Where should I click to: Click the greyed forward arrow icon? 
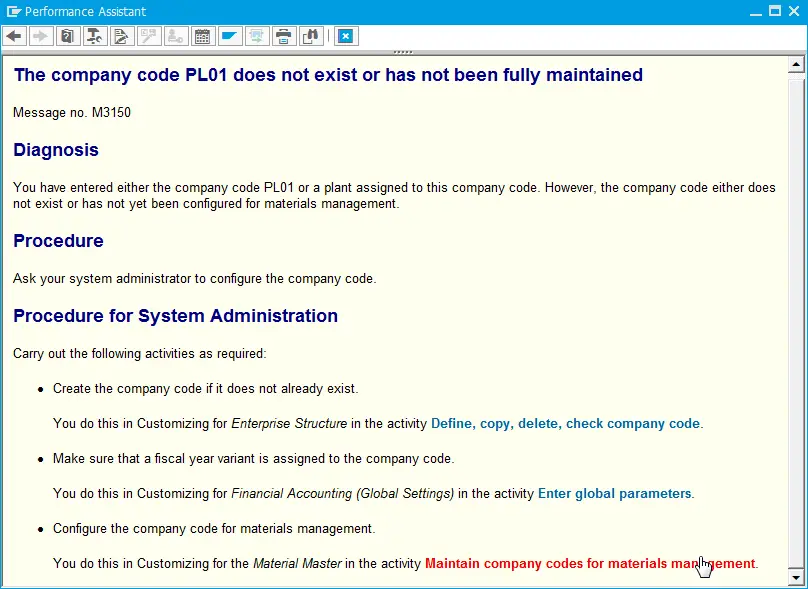tap(41, 37)
